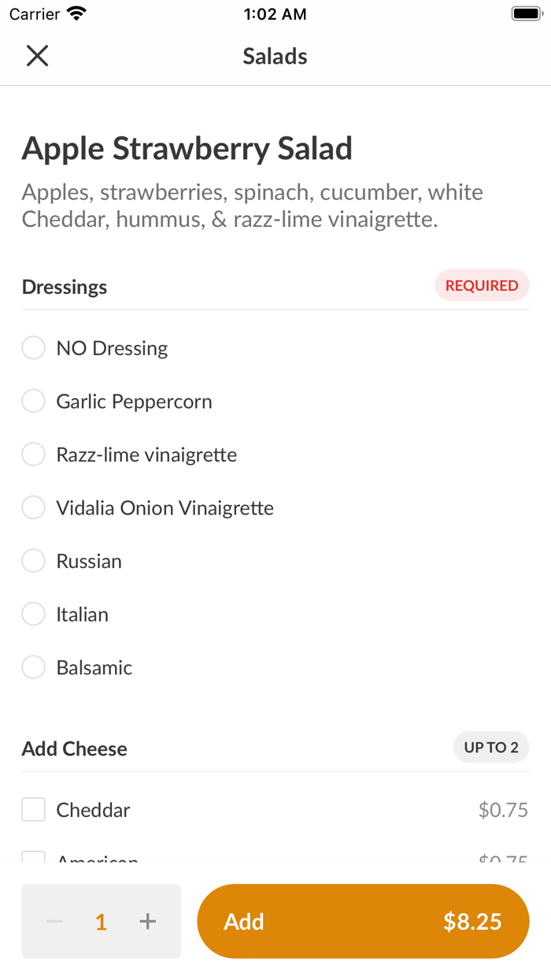
Task: Tap the plus icon to increase quantity
Action: click(x=147, y=921)
